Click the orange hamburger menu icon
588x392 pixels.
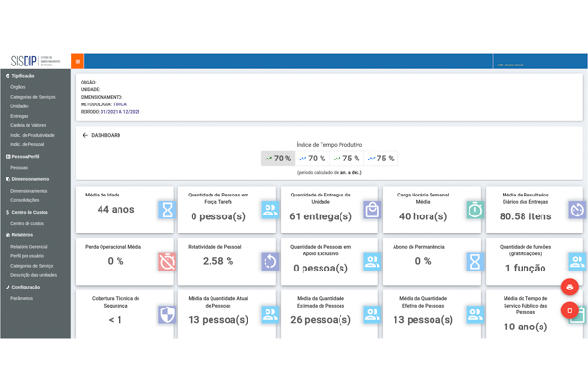point(78,61)
